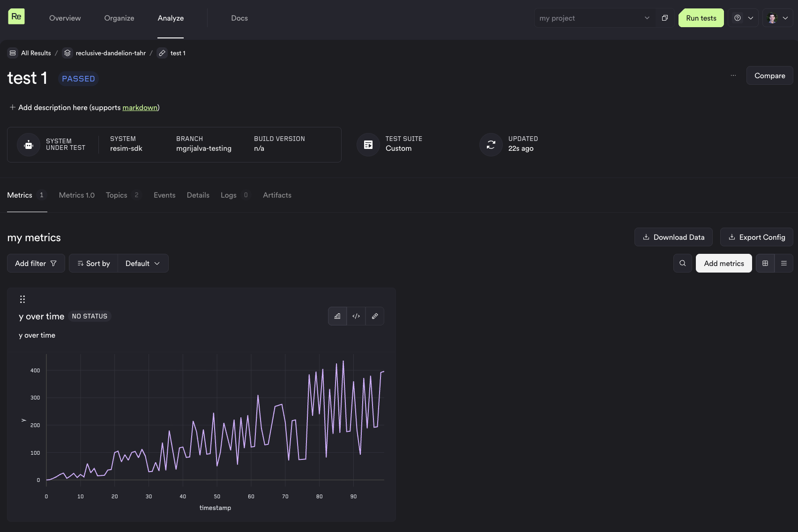This screenshot has width=798, height=532.
Task: Open search in the metrics panel
Action: [x=682, y=263]
